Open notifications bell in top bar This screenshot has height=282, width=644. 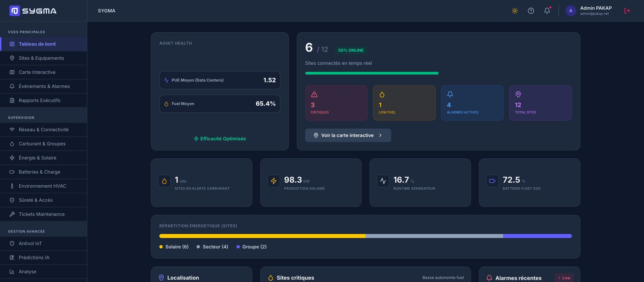(547, 11)
